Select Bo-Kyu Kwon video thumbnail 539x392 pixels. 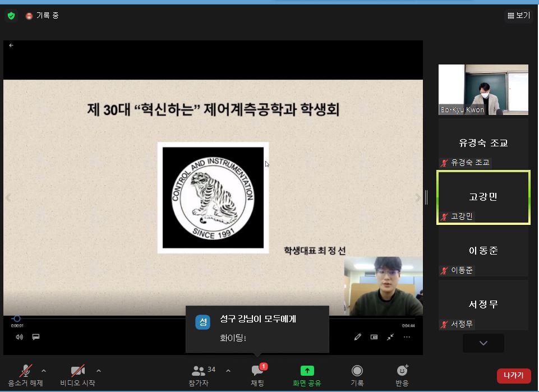coord(483,90)
